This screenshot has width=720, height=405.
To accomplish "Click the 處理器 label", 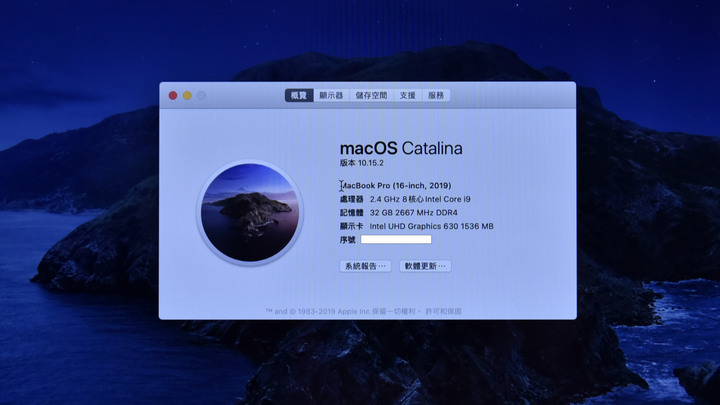I will coord(352,199).
